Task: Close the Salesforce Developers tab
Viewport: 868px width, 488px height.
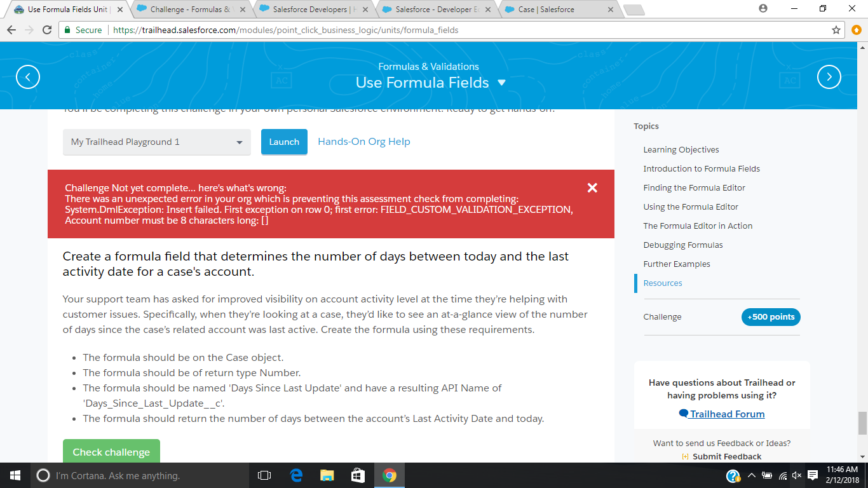Action: [x=365, y=10]
